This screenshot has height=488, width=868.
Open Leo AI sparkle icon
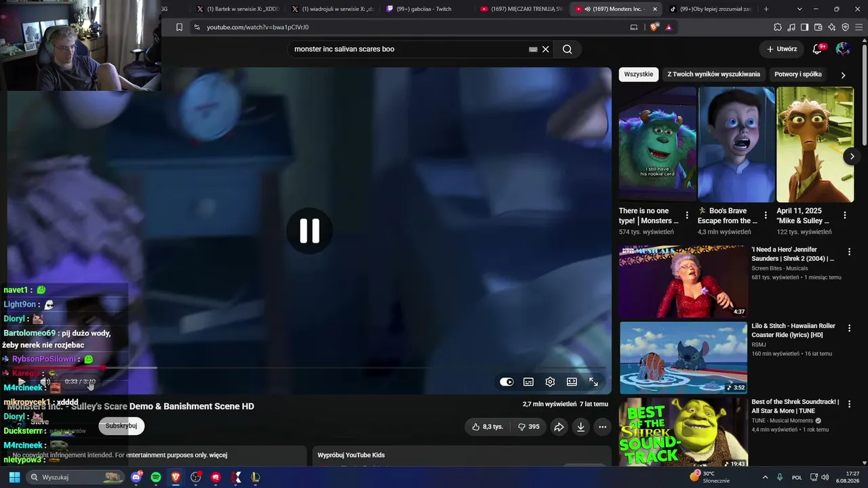[831, 27]
